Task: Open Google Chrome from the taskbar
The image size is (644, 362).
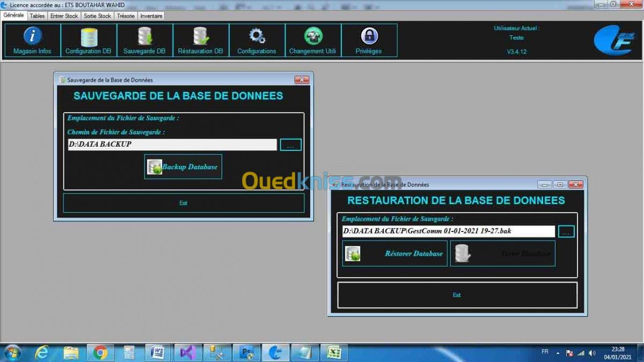Action: (100, 352)
